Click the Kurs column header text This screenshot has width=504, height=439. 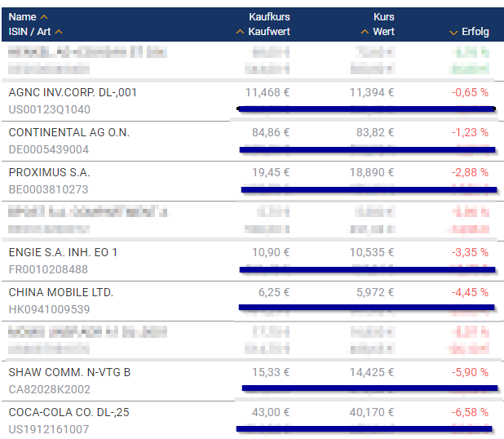(383, 17)
